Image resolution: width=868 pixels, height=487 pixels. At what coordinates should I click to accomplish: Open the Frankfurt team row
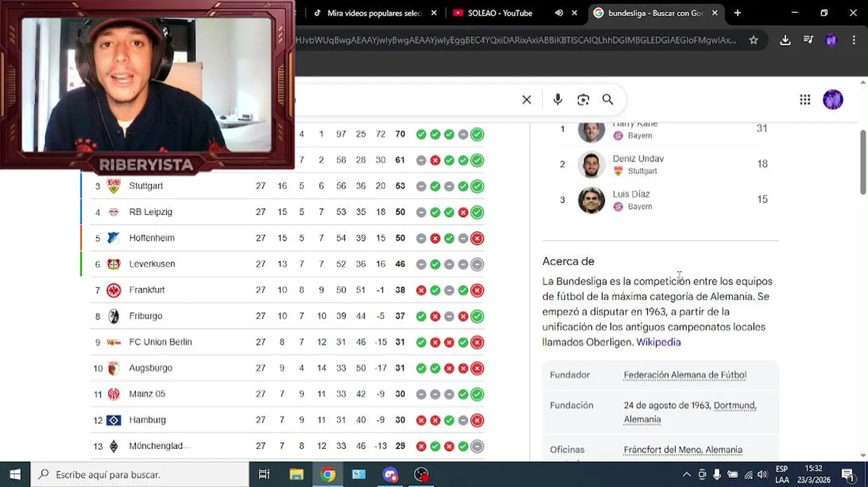point(288,290)
